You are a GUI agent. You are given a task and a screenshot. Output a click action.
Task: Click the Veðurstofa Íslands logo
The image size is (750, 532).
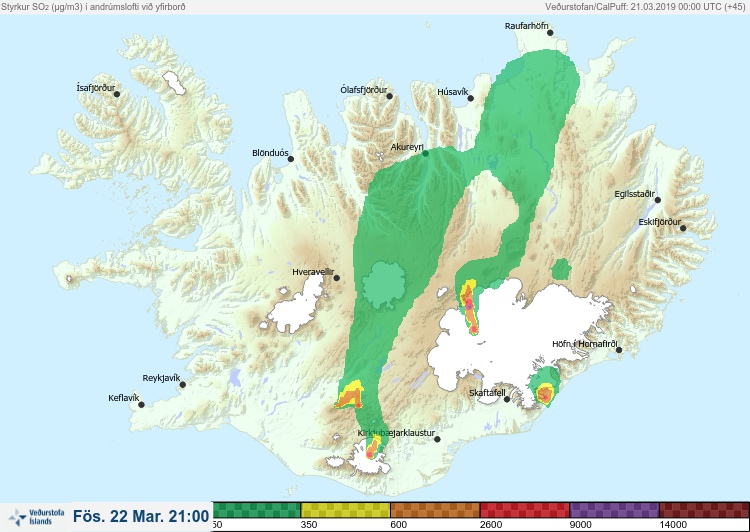[x=37, y=517]
